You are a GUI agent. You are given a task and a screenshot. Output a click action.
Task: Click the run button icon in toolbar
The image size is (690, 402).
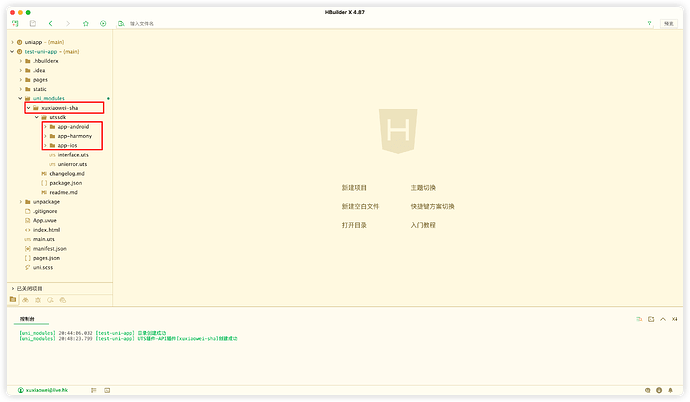(x=103, y=22)
